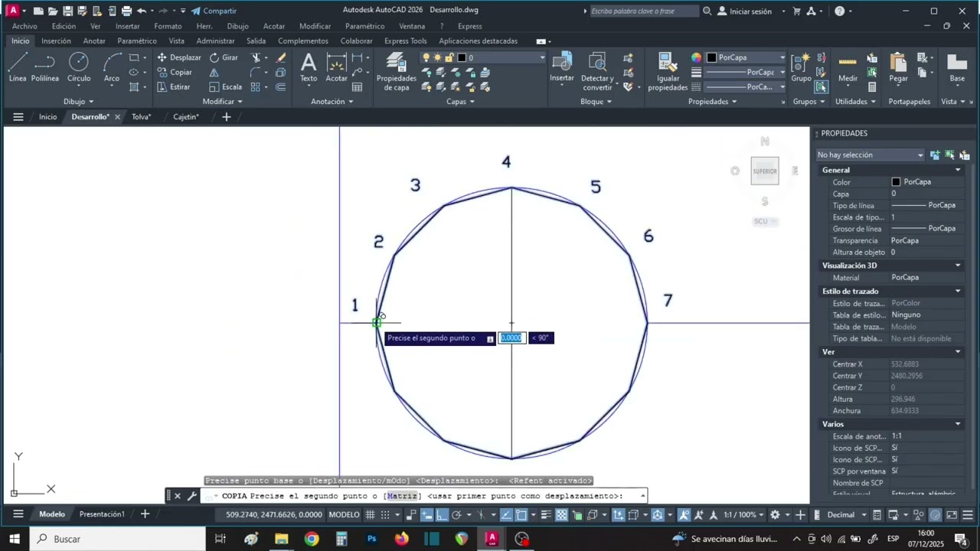
Task: Click the quick calculator icon in Utilidades
Action: (x=872, y=86)
